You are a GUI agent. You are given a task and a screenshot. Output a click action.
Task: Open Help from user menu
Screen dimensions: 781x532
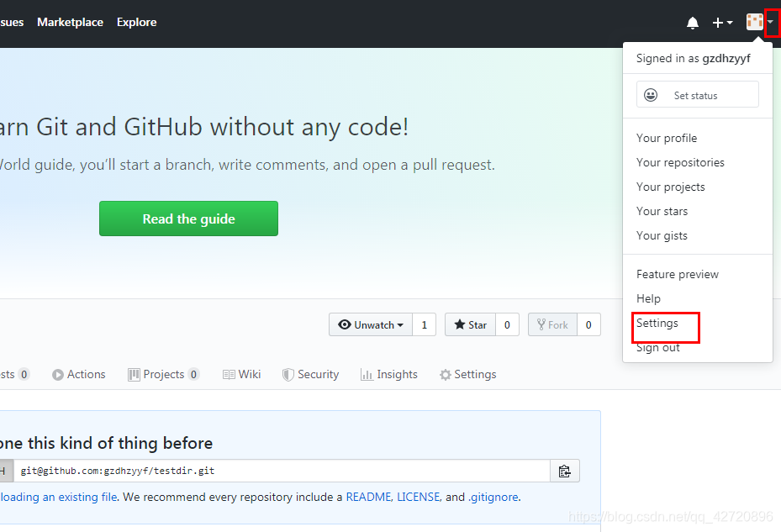pos(648,298)
